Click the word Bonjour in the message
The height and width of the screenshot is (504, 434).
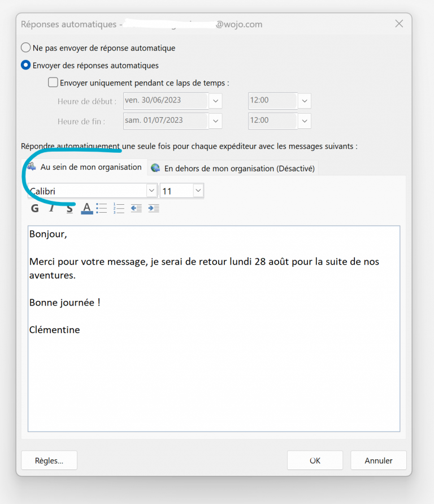click(47, 234)
